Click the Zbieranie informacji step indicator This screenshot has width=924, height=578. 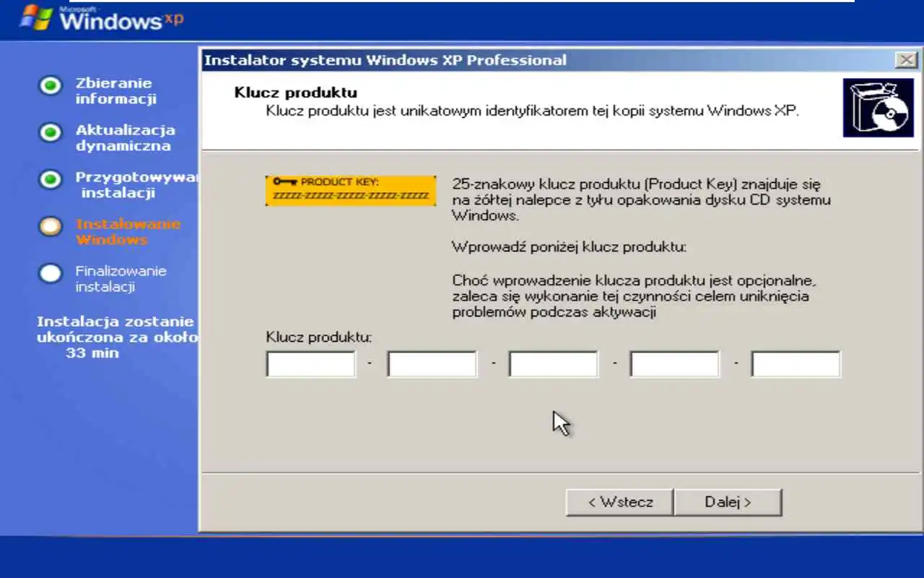tap(50, 86)
